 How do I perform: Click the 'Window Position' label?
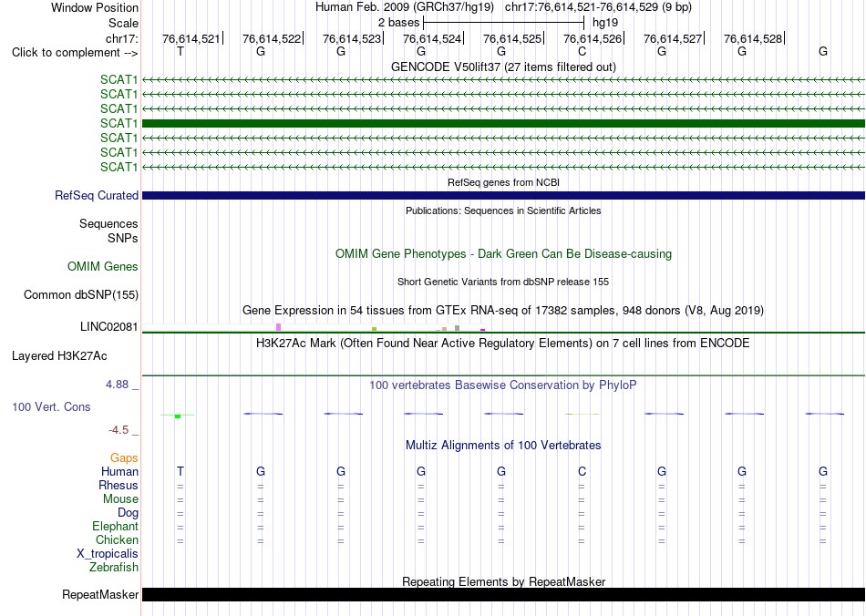click(95, 7)
